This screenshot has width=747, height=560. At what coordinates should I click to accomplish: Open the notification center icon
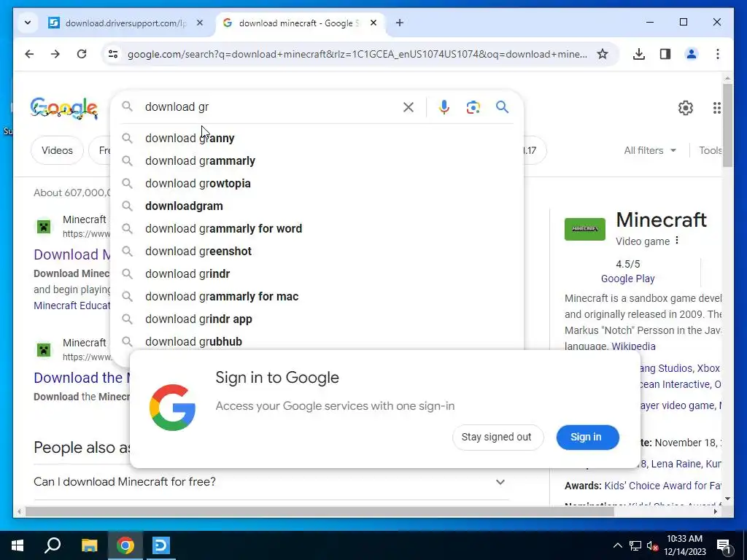[x=724, y=545]
